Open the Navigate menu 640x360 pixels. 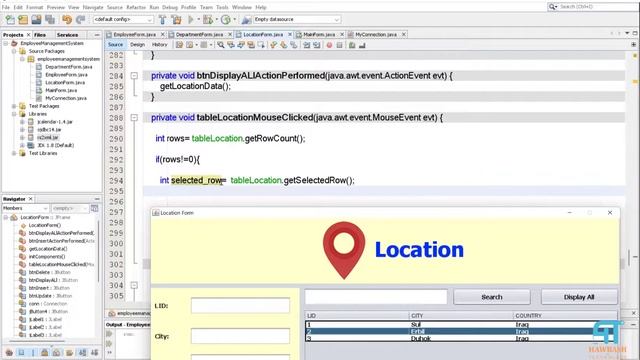(x=93, y=7)
